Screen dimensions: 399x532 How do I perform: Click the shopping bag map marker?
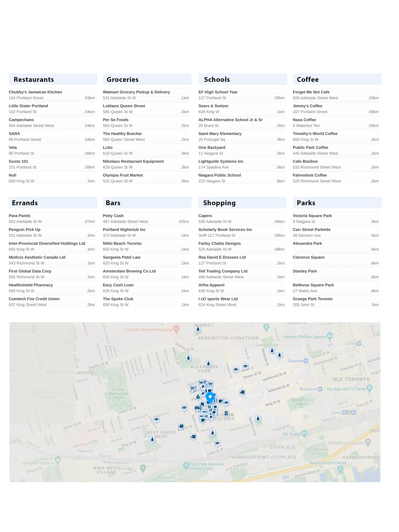pyautogui.click(x=202, y=404)
